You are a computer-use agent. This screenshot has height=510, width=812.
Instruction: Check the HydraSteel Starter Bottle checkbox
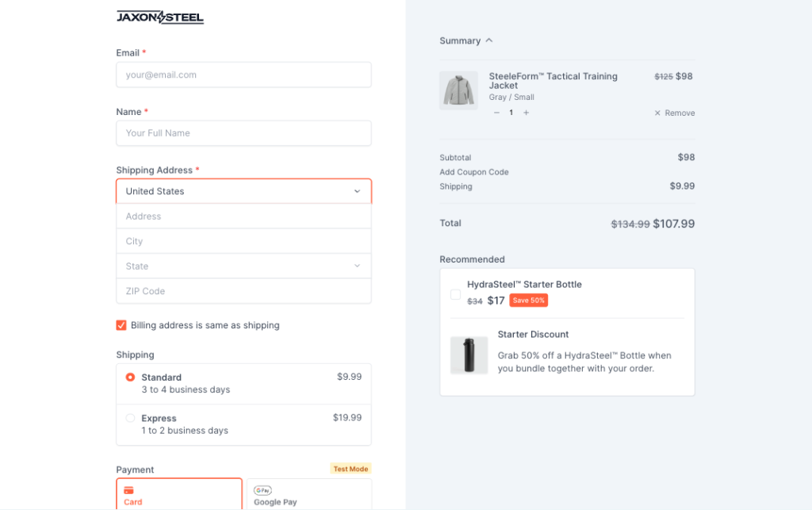click(455, 294)
